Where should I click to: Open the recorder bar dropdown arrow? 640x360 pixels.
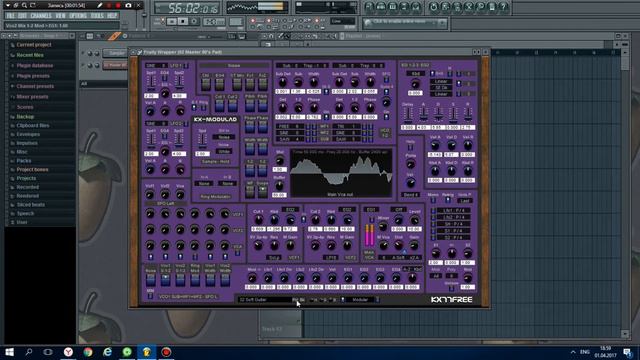coord(7,6)
